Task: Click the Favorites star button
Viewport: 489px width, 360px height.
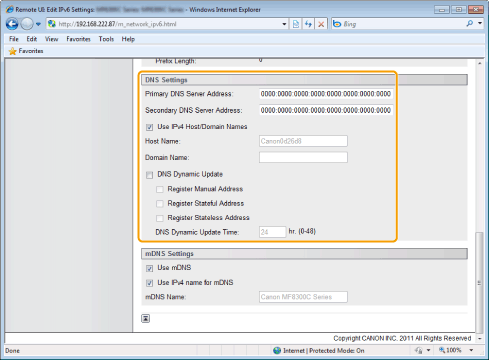Action: (x=26, y=51)
